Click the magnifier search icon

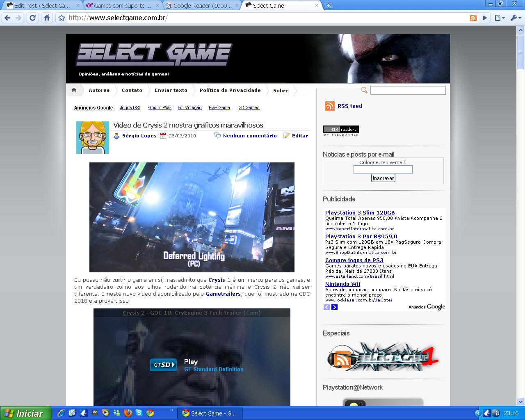364,90
